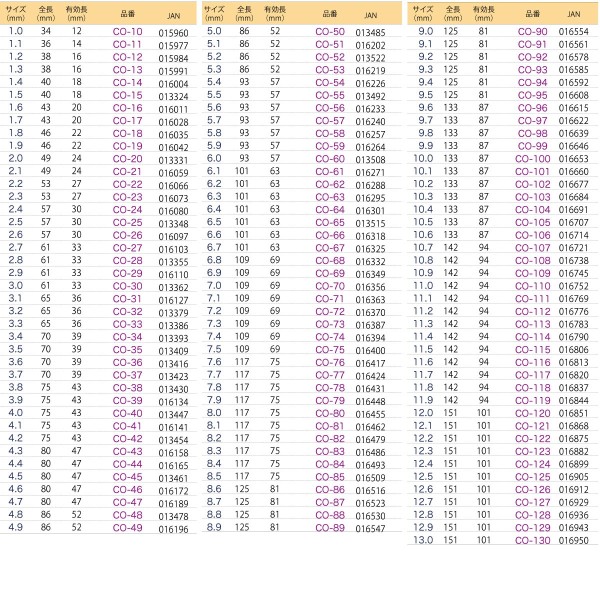Click product code CO-90

[x=532, y=32]
